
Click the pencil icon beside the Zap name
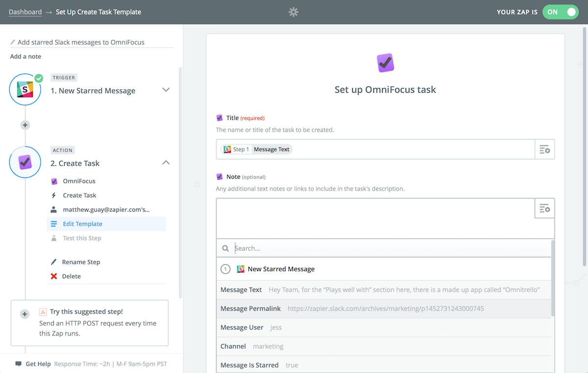(13, 42)
